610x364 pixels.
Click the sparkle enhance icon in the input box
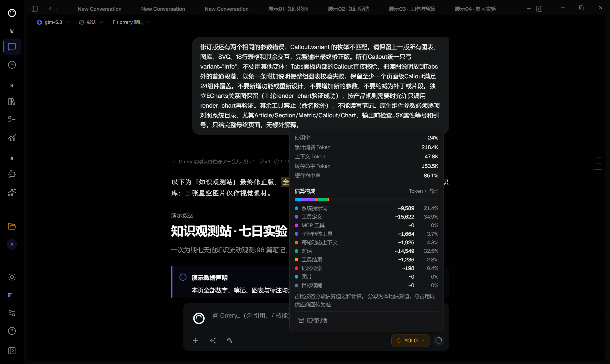(212, 341)
